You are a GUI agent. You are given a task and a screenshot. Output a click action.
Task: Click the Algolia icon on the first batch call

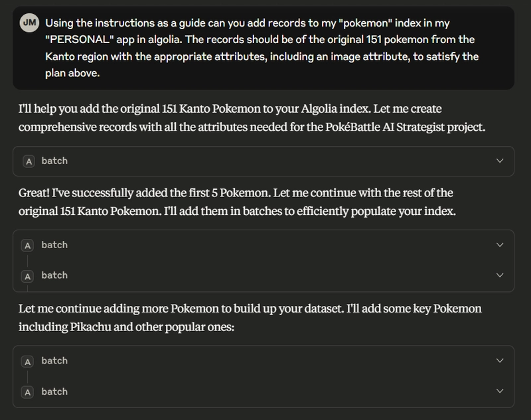pos(29,161)
